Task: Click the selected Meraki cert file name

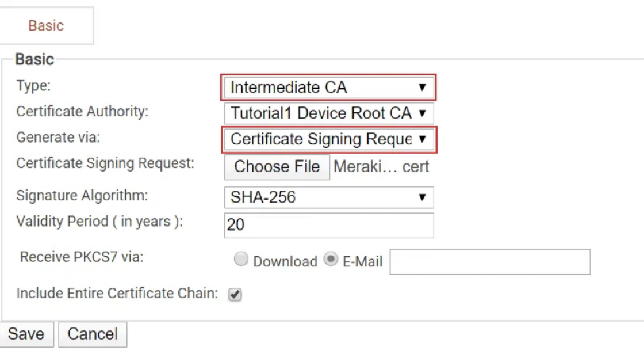Action: click(x=381, y=167)
